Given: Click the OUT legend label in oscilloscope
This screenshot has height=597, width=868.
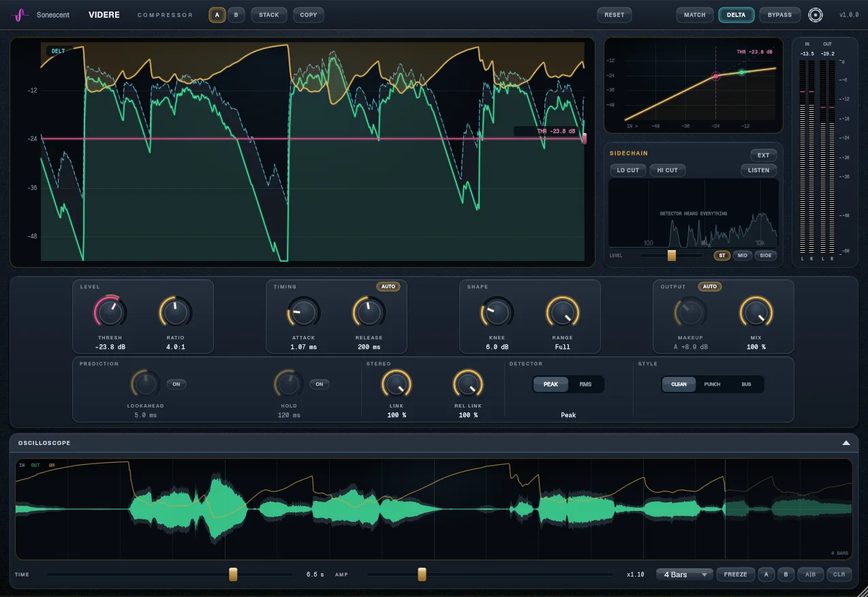Looking at the screenshot, I should 36,465.
